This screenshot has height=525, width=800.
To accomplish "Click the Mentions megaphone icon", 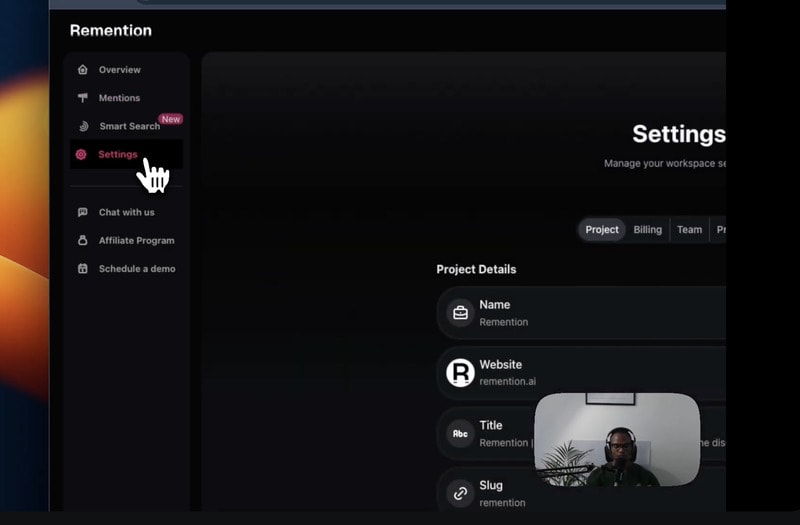I will coord(82,98).
